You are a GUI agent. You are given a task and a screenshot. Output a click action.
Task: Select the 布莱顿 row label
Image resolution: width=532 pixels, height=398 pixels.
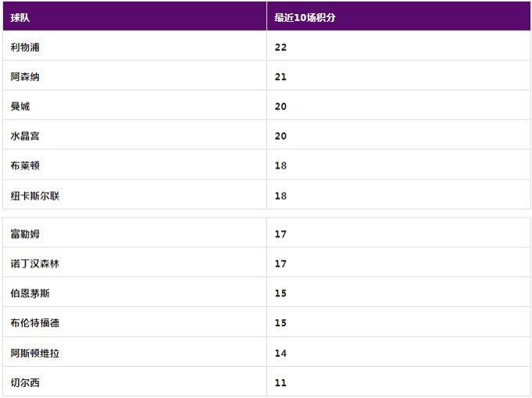(x=25, y=165)
